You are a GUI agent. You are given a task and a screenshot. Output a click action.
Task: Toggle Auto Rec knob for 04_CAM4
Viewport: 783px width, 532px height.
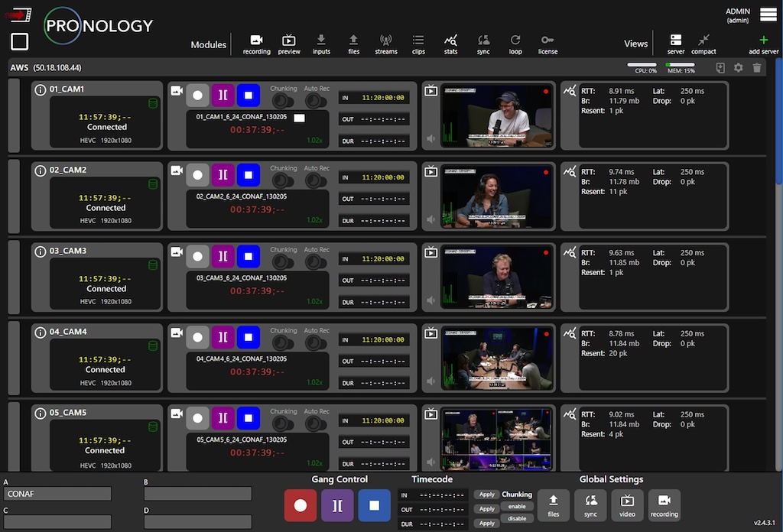(x=316, y=343)
